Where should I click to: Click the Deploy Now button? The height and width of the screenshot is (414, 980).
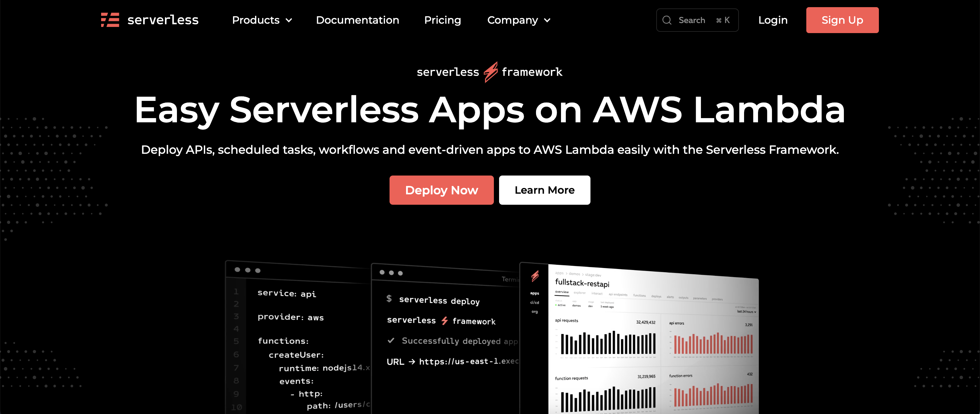[x=441, y=190]
